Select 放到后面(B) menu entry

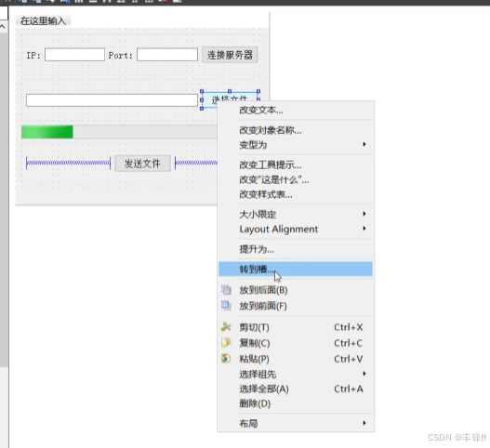[x=296, y=290]
